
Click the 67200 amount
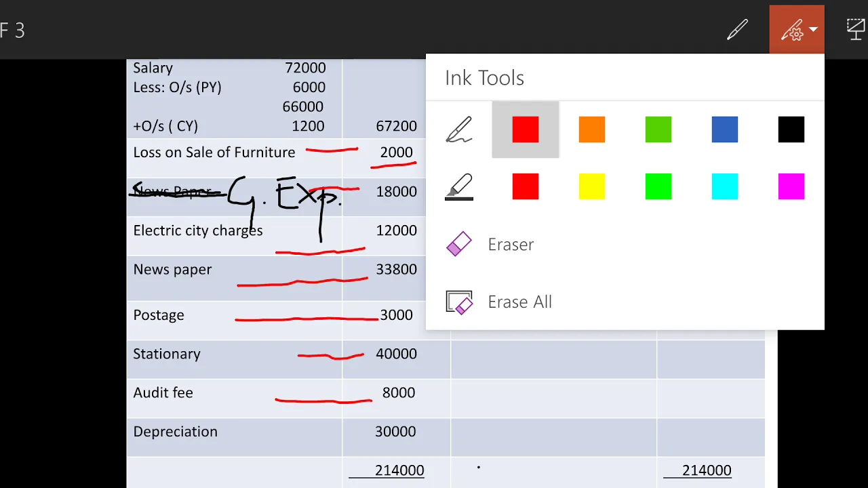coord(396,126)
